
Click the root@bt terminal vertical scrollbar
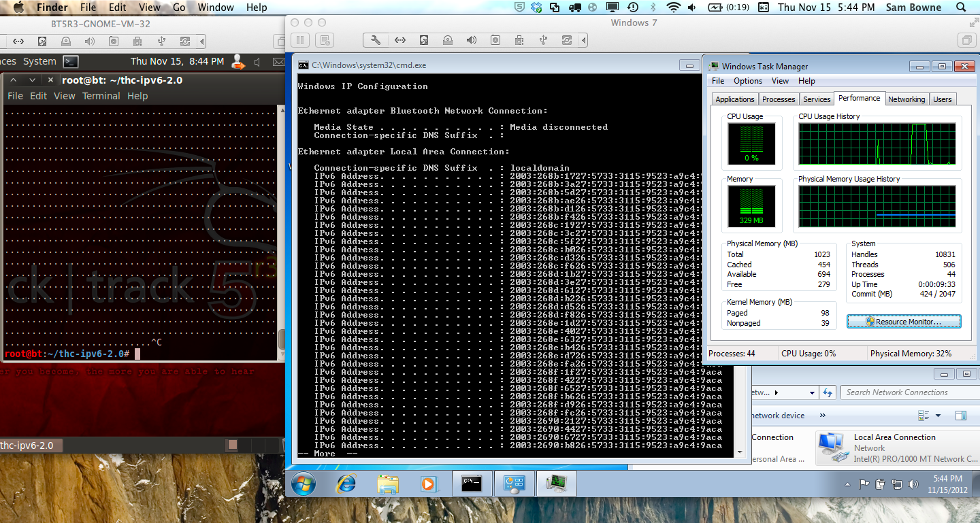pos(281,232)
